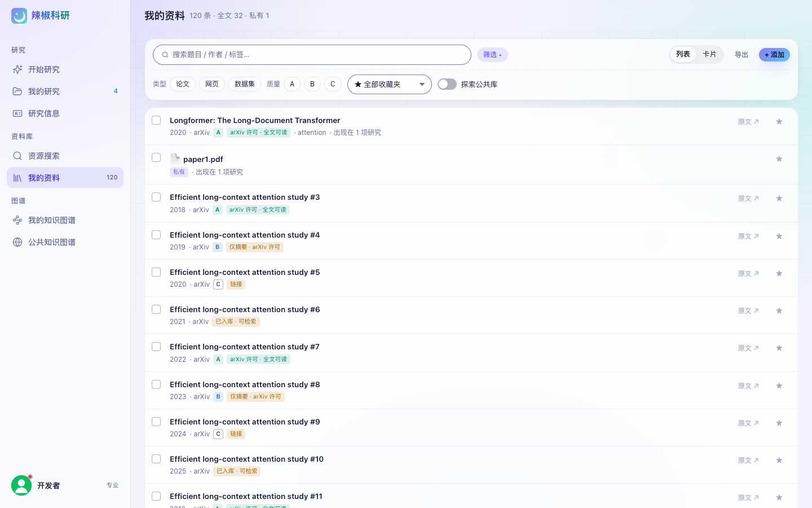Filter by quality A
Viewport: 812px width, 508px height.
[x=292, y=84]
